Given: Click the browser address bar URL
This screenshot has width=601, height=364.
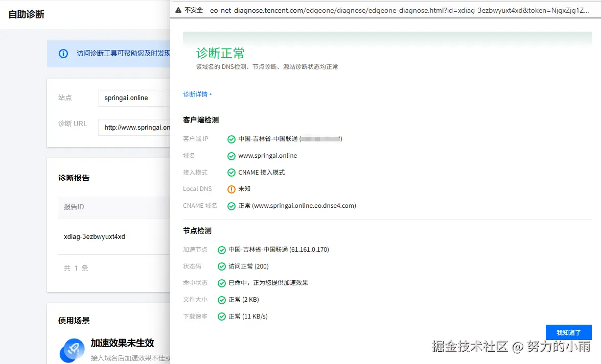Looking at the screenshot, I should [399, 10].
